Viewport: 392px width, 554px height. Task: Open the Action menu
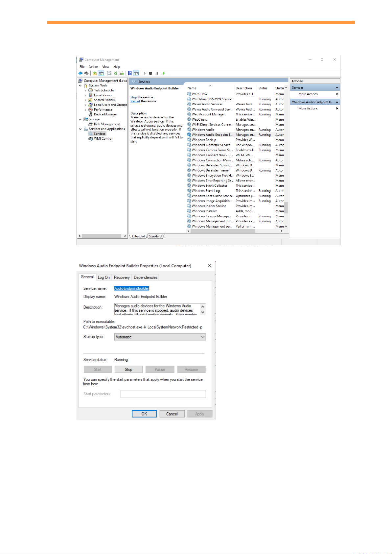[93, 67]
